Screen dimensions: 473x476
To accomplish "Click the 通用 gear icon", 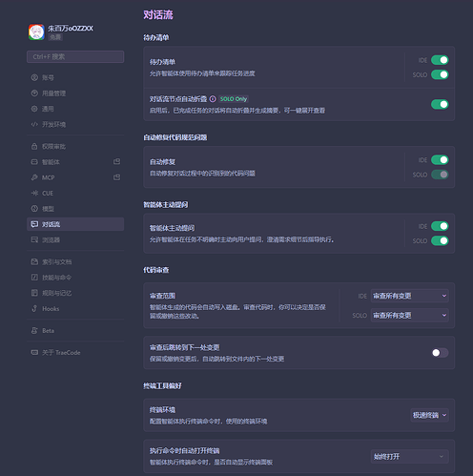I will click(34, 109).
